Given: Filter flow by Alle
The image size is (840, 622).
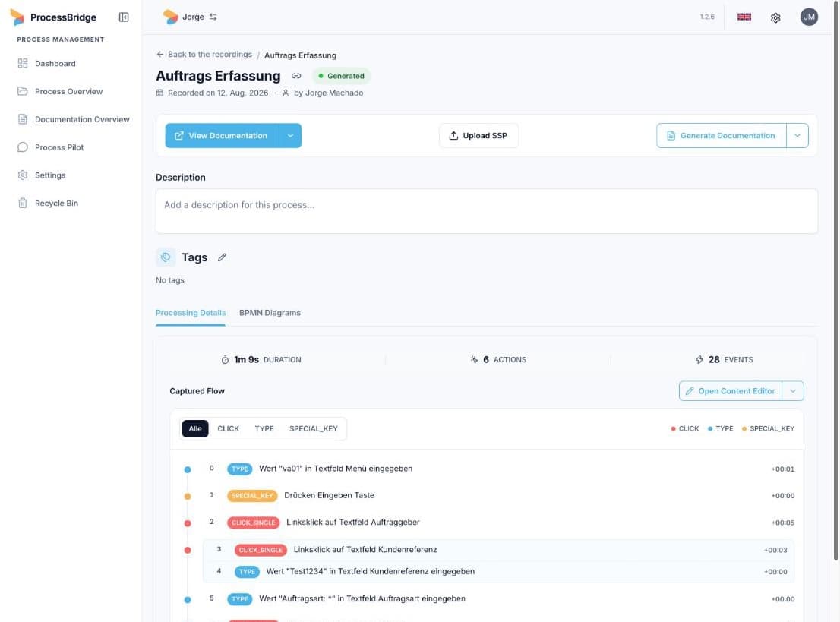Looking at the screenshot, I should point(195,428).
